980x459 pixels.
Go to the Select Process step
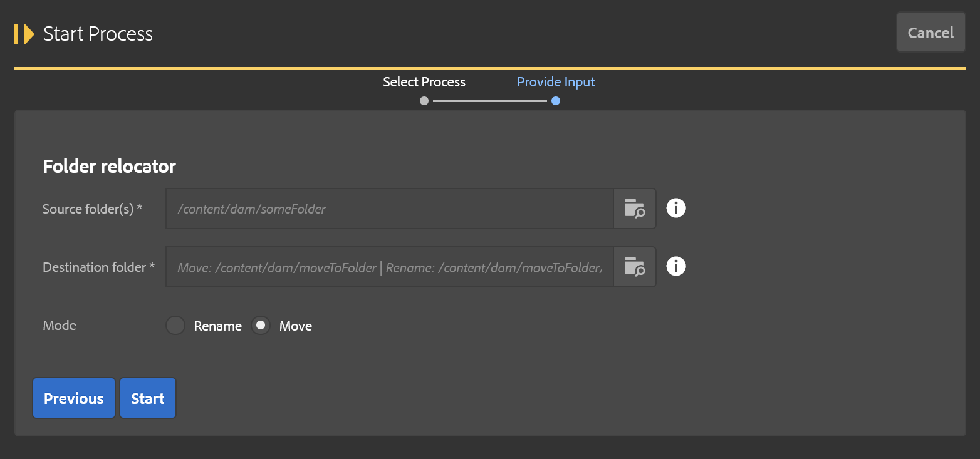424,82
